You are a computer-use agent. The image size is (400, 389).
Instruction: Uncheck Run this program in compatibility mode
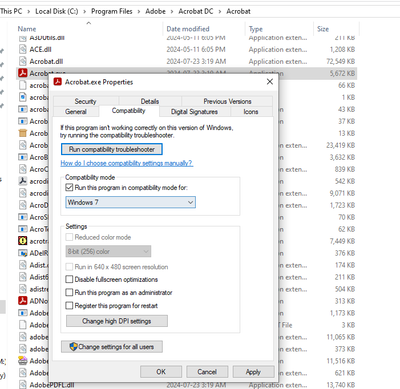click(x=69, y=188)
